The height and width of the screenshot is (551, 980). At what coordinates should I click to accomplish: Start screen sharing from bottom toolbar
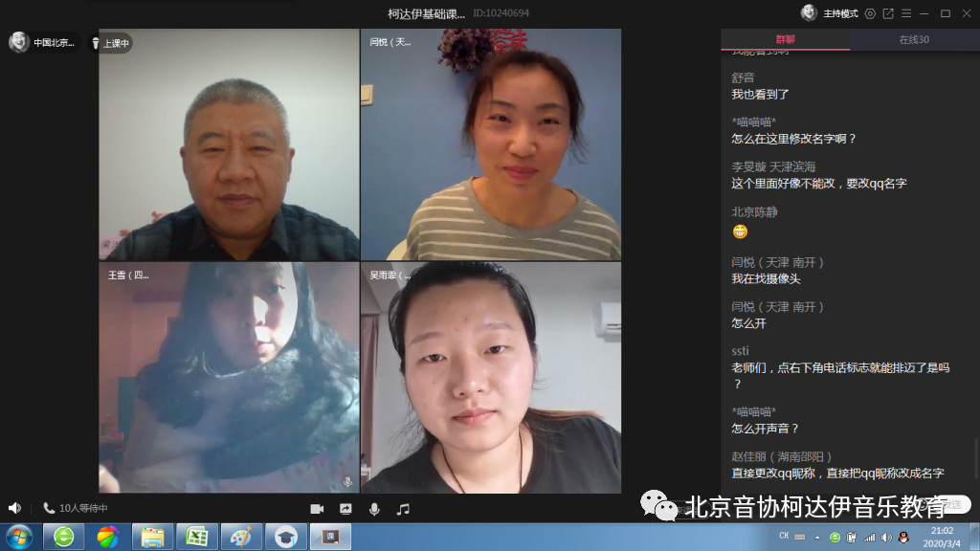345,509
